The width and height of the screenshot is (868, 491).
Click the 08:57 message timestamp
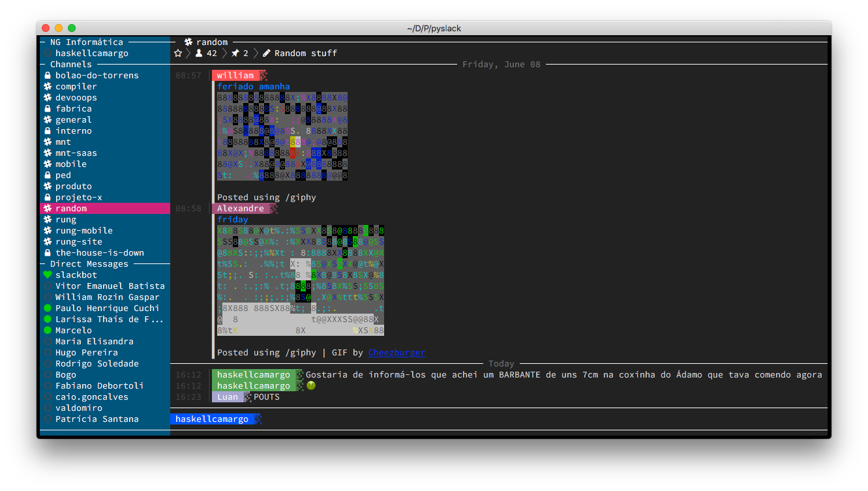coord(188,76)
